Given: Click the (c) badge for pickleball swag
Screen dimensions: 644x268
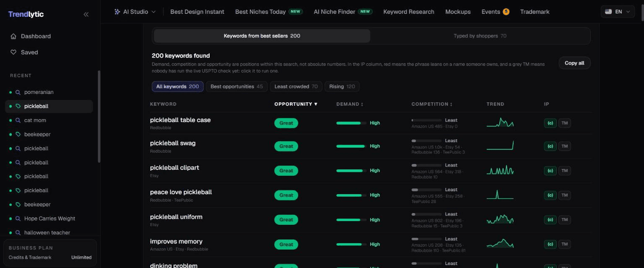Looking at the screenshot, I should click(x=551, y=146).
